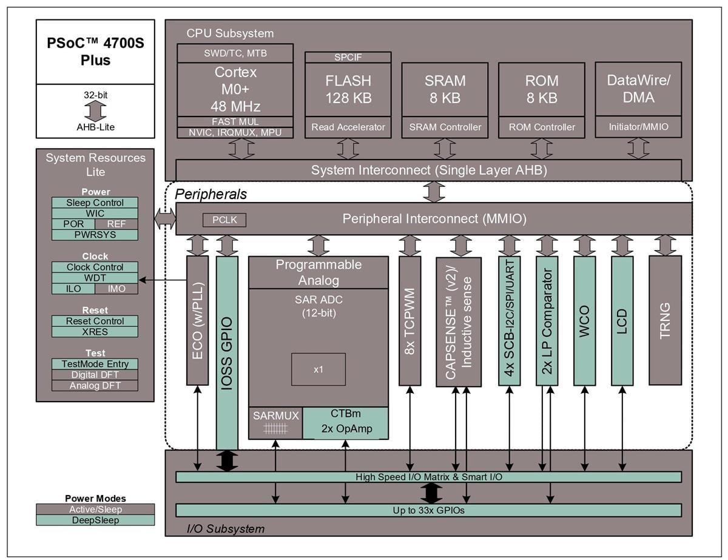Select the CAPSENSE (v2) Inductive sense block
The width and height of the screenshot is (728, 560).
pyautogui.click(x=457, y=322)
